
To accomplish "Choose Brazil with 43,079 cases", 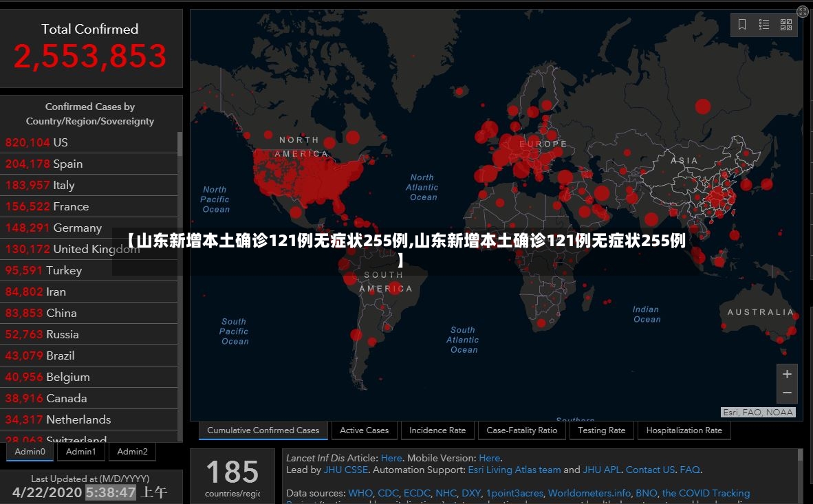I will (89, 355).
